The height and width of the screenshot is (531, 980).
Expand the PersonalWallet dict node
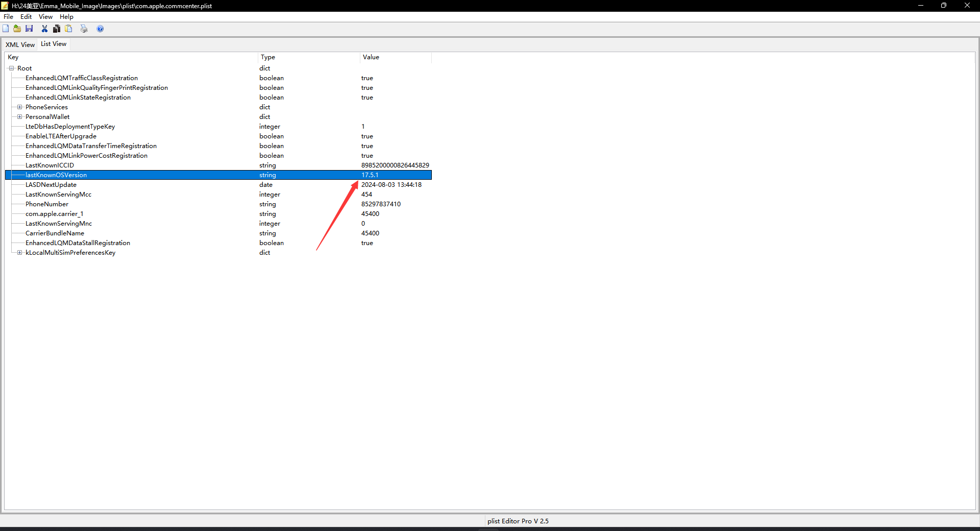pos(19,117)
